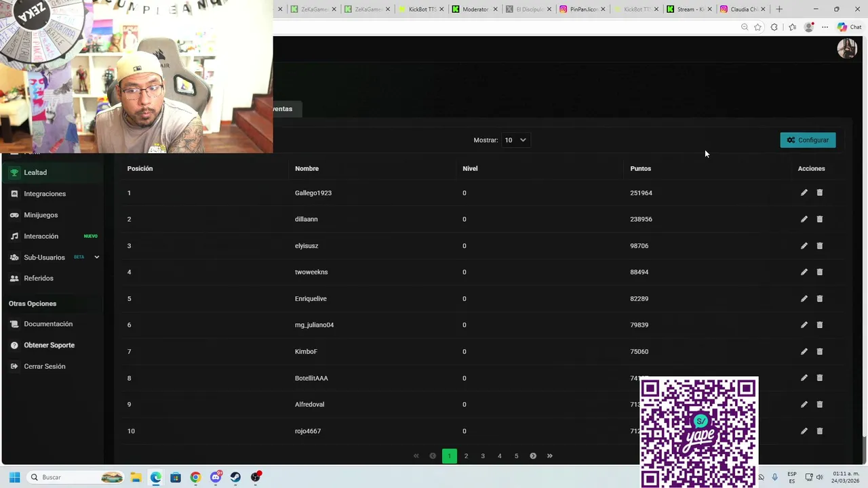
Task: Delete Enriquelive's row
Action: [819, 298]
